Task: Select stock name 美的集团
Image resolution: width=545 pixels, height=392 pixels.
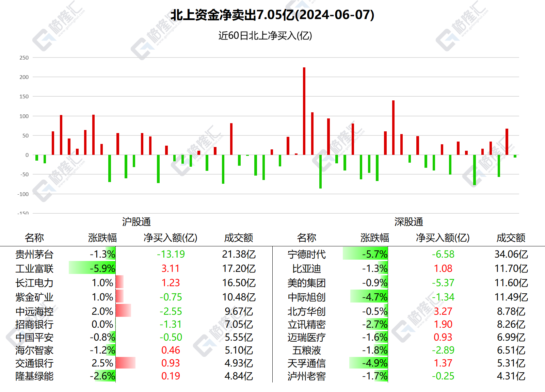Action: click(x=307, y=283)
